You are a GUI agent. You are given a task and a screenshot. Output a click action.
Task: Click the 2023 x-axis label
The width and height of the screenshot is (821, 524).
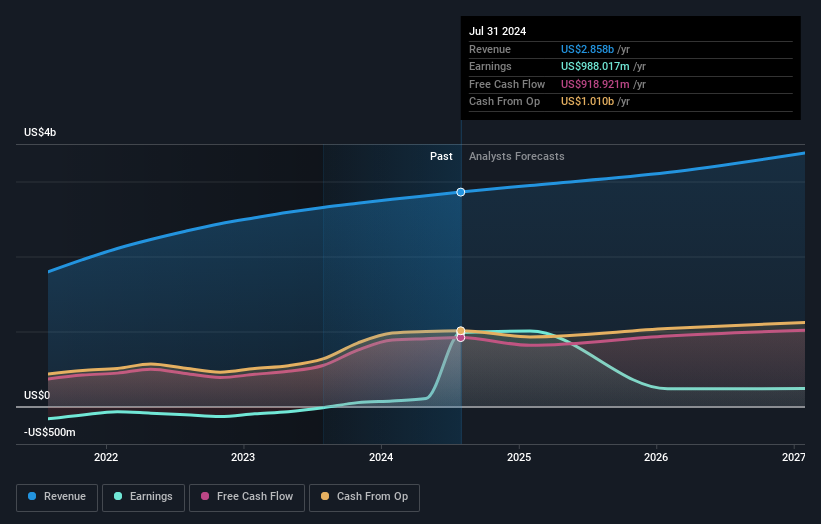click(x=243, y=457)
